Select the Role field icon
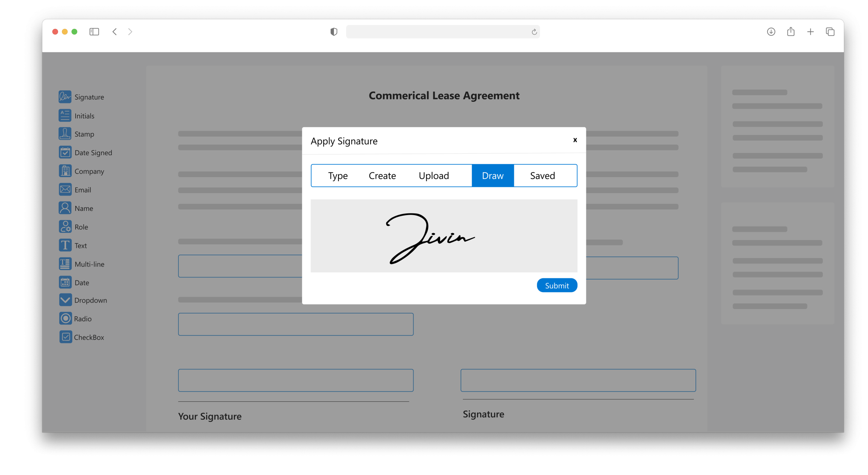 tap(65, 227)
